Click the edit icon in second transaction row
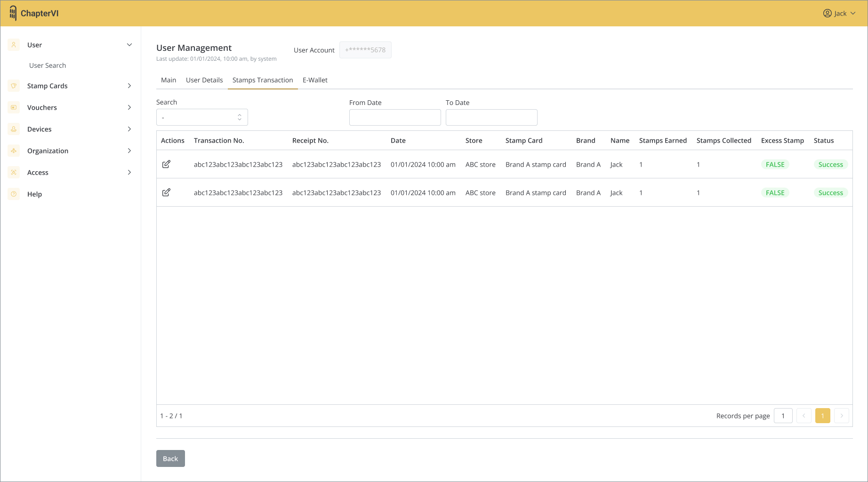 [x=166, y=193]
